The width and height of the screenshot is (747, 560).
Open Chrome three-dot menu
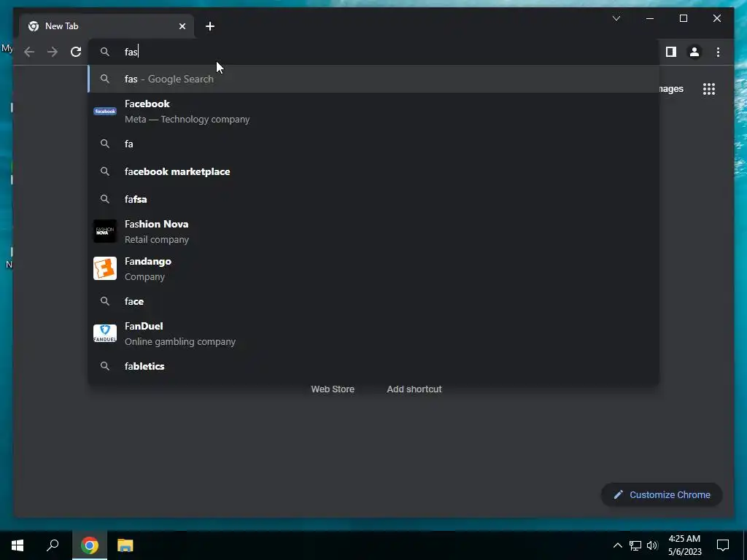[718, 52]
